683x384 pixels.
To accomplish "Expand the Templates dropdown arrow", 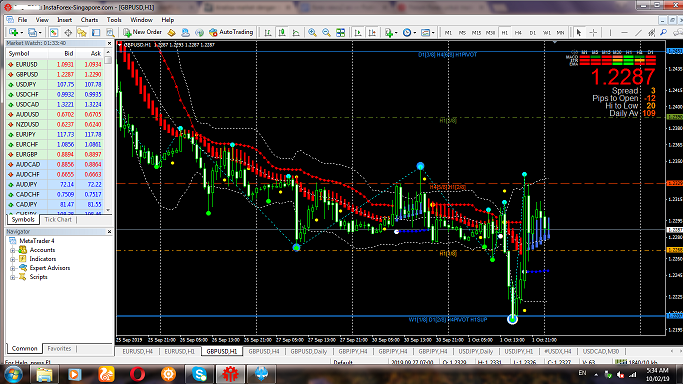I will (x=433, y=33).
